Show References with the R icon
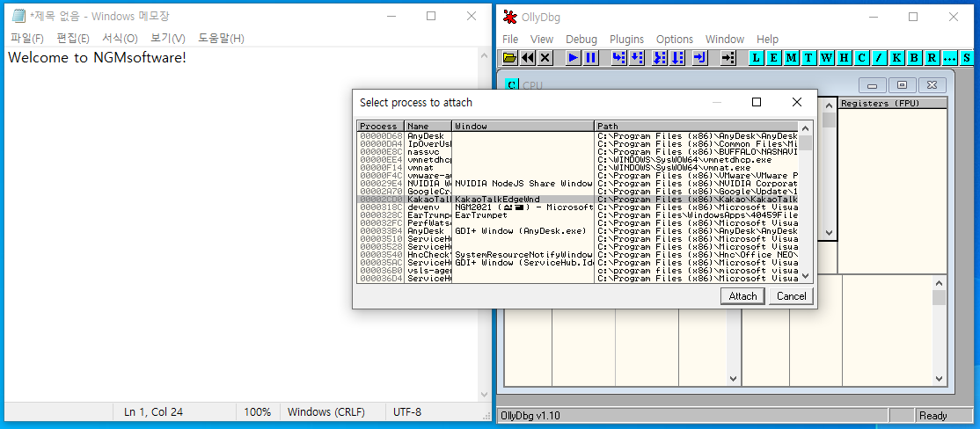The height and width of the screenshot is (429, 980). [x=932, y=58]
